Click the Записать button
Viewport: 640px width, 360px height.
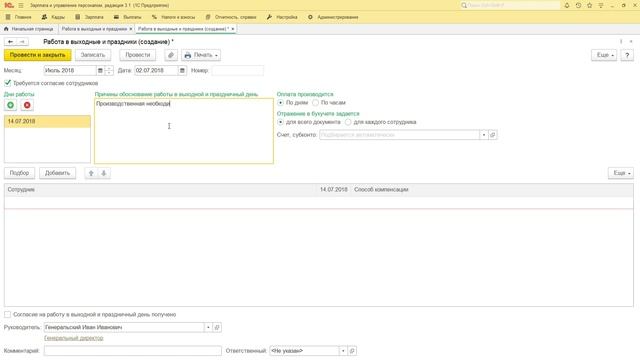click(x=93, y=55)
